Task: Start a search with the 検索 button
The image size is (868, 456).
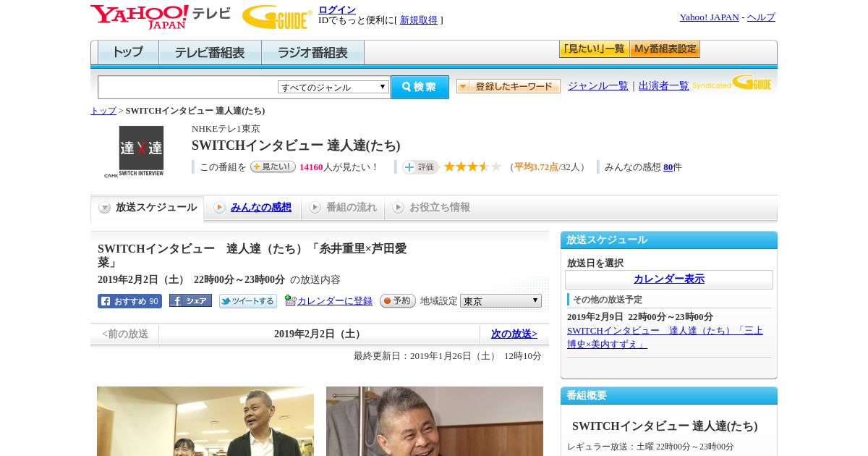Action: coord(420,87)
